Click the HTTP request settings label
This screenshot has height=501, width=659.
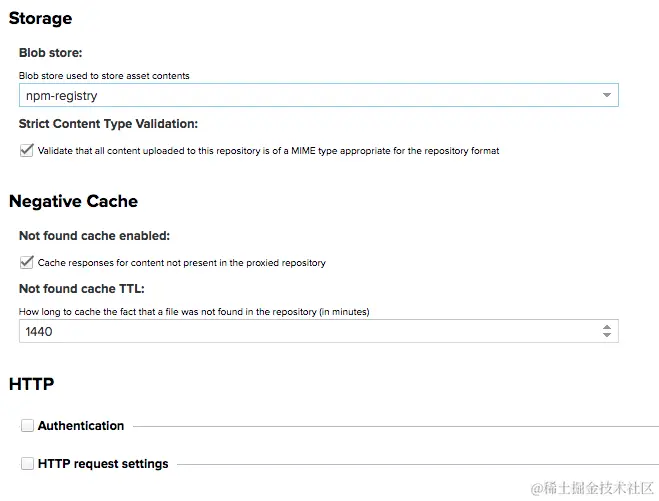(103, 464)
